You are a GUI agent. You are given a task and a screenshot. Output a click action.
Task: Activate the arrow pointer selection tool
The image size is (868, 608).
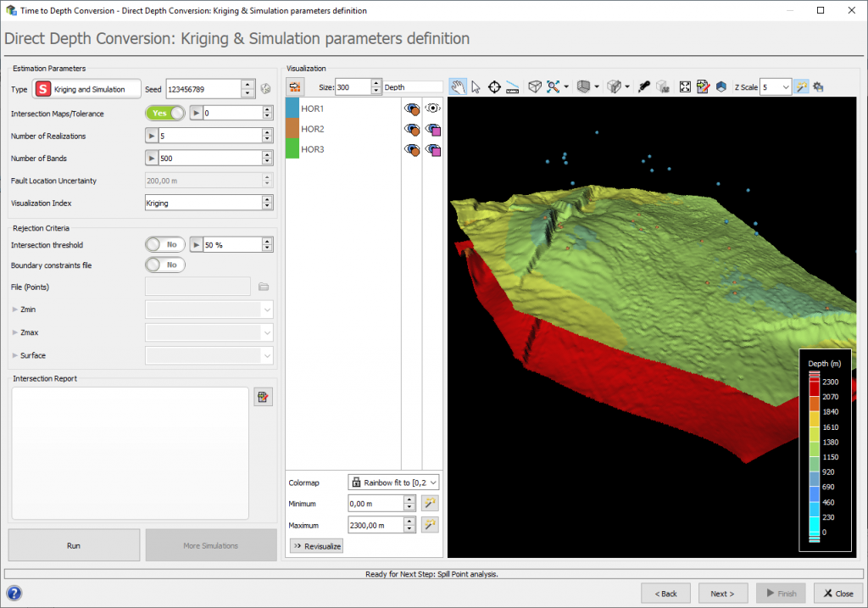476,86
